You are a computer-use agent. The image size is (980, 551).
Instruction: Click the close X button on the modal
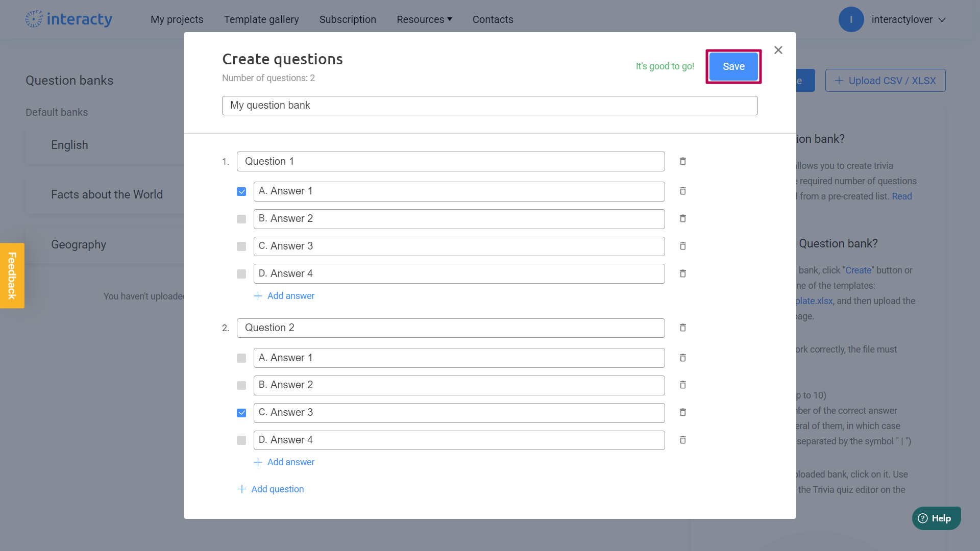[x=777, y=50]
